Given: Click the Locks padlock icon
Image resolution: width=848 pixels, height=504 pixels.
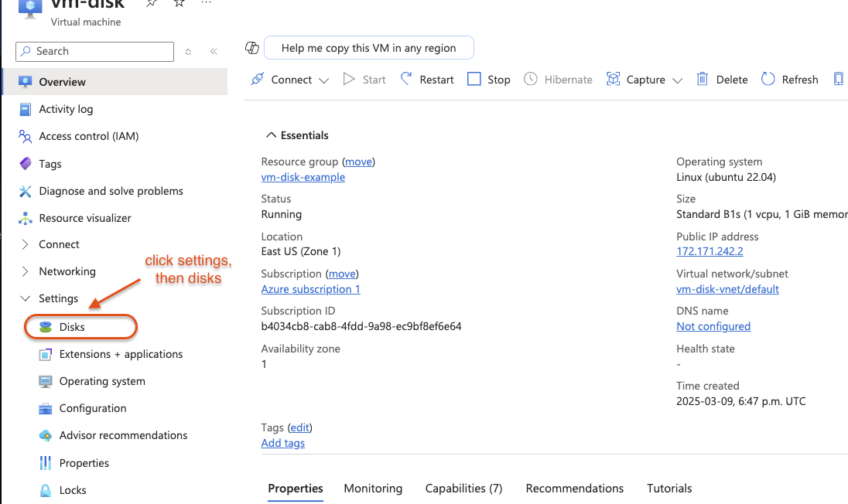Looking at the screenshot, I should 46,490.
